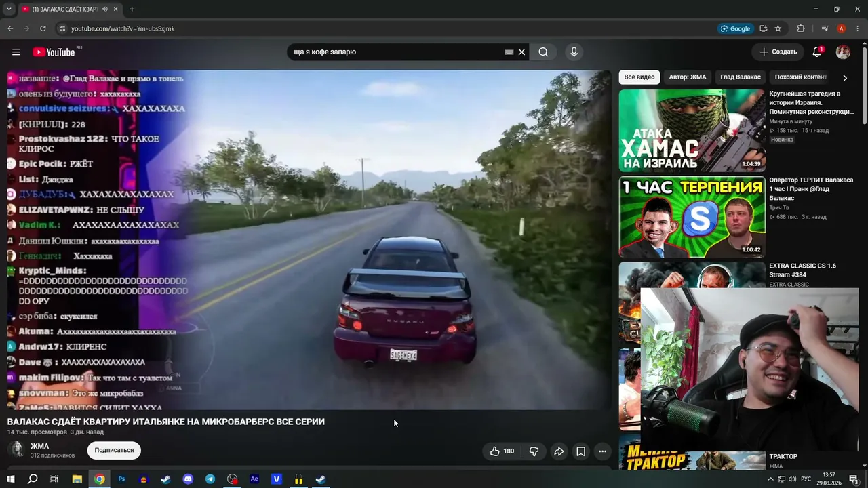Show more filter chips with right arrow
Image resolution: width=868 pixels, height=488 pixels.
click(844, 77)
